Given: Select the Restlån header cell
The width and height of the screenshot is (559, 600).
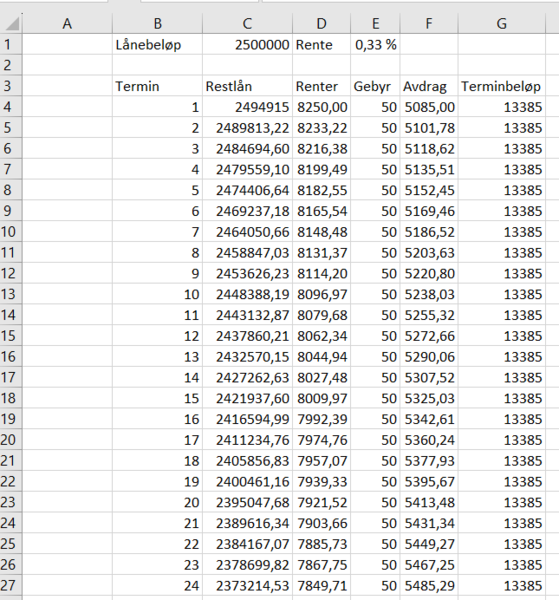Looking at the screenshot, I should coord(247,86).
